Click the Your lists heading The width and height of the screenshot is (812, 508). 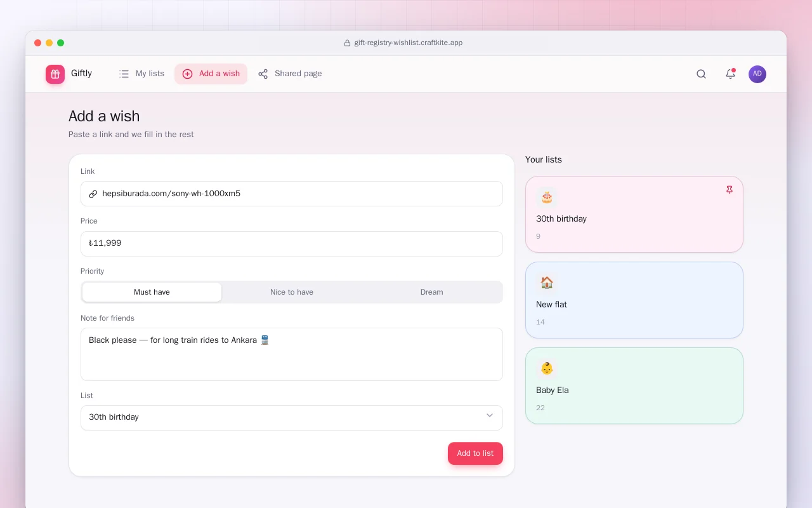coord(544,159)
